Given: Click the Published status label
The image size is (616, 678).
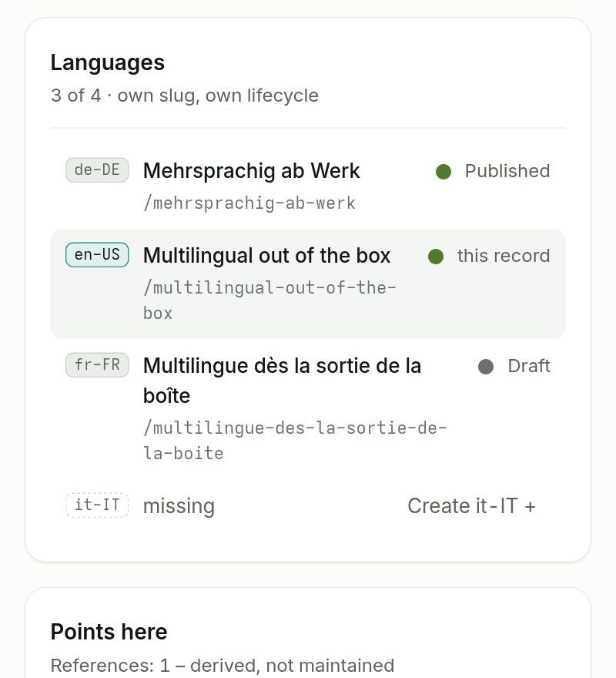Looking at the screenshot, I should [507, 171].
